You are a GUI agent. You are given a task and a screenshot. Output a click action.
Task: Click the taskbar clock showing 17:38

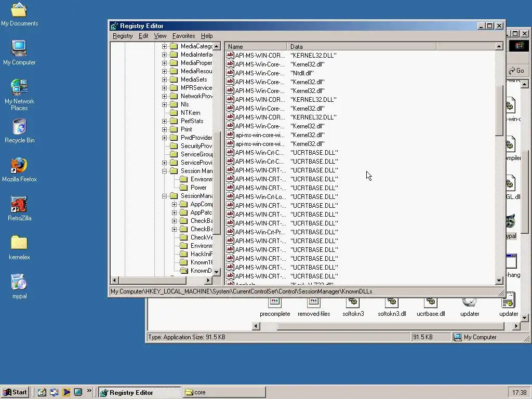(519, 393)
